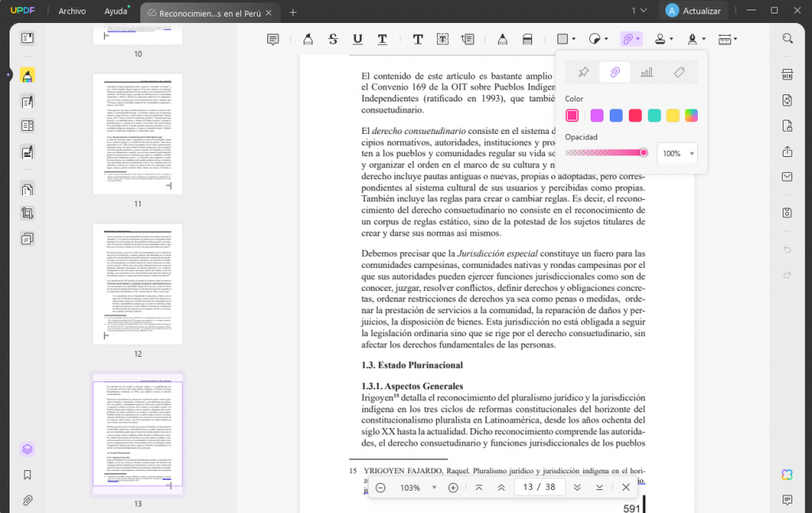The height and width of the screenshot is (513, 812).
Task: Open page 12 from the thumbnail panel
Action: [x=137, y=284]
